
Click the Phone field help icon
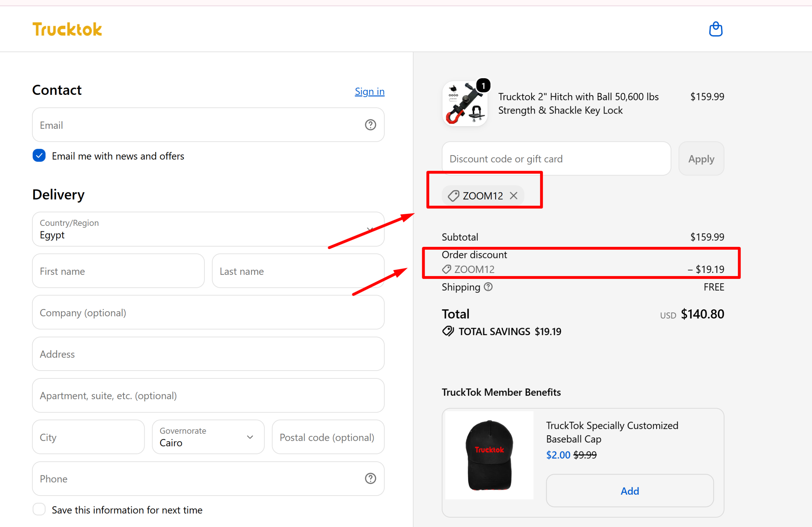click(x=370, y=478)
